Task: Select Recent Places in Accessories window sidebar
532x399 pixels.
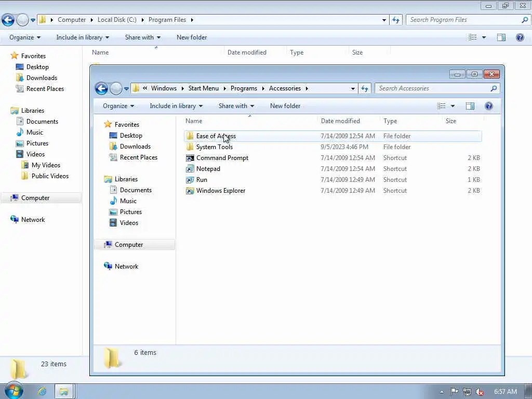Action: (x=138, y=157)
